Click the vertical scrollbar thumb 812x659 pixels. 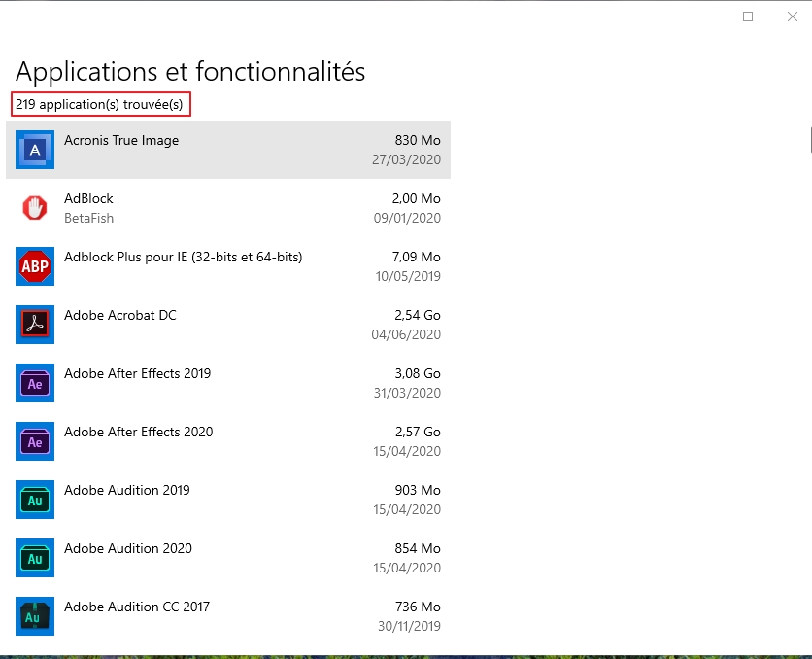point(810,140)
